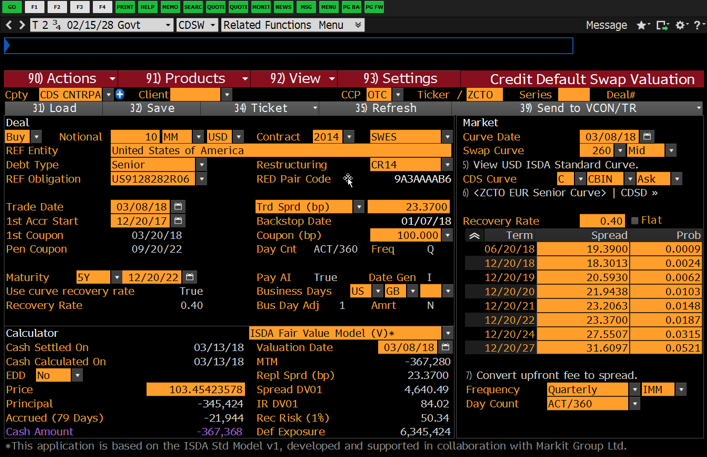Viewport: 707px width, 457px height.
Task: Expand the Debt Type Senior dropdown
Action: tap(201, 165)
